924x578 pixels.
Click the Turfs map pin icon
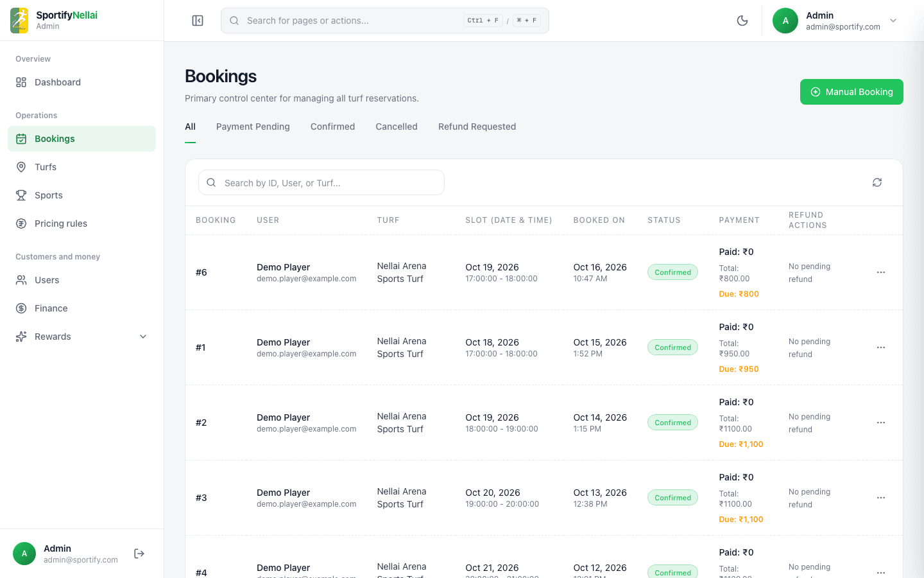21,167
